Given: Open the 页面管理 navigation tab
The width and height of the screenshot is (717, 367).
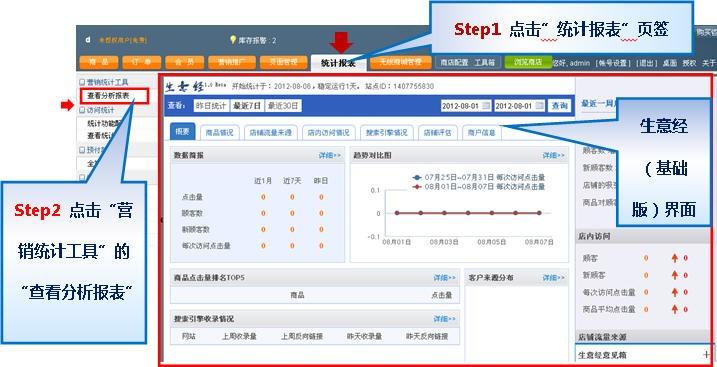Looking at the screenshot, I should (284, 63).
